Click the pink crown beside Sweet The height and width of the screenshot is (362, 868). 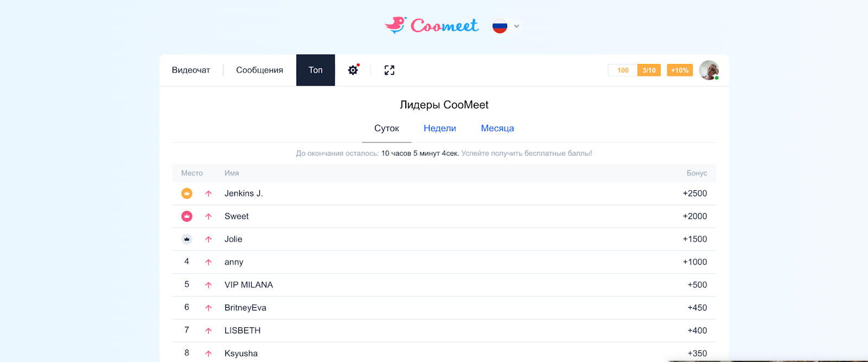tap(187, 216)
